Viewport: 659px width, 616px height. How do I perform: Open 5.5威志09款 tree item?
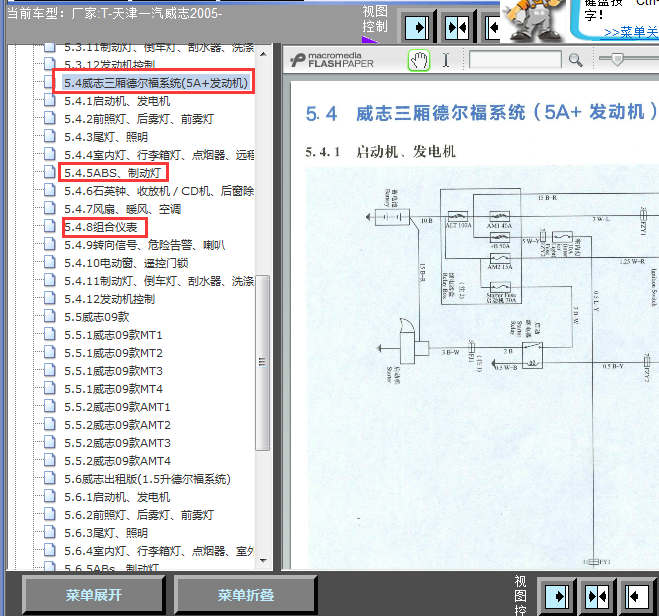coord(97,317)
